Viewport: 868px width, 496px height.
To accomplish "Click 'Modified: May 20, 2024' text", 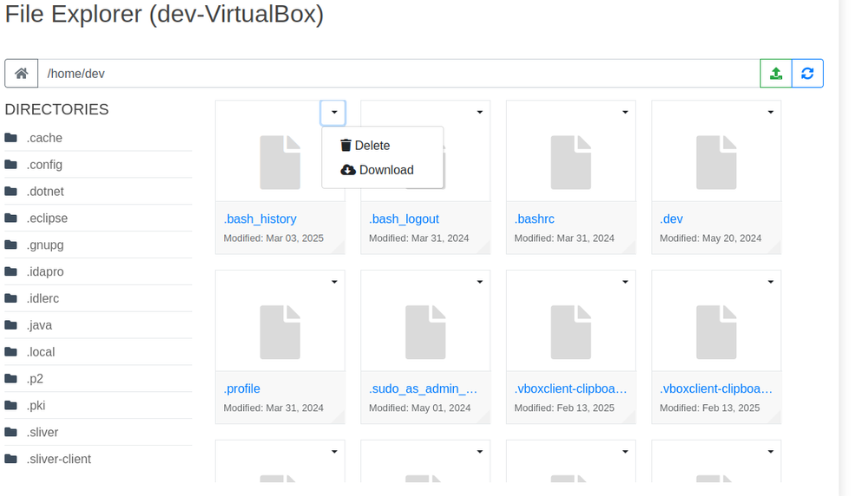I will point(710,238).
